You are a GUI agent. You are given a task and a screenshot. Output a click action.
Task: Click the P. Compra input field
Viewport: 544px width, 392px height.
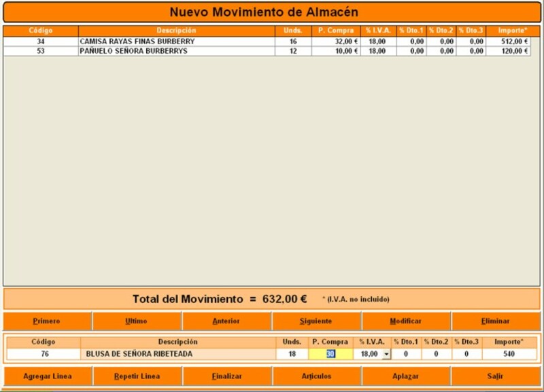(330, 354)
